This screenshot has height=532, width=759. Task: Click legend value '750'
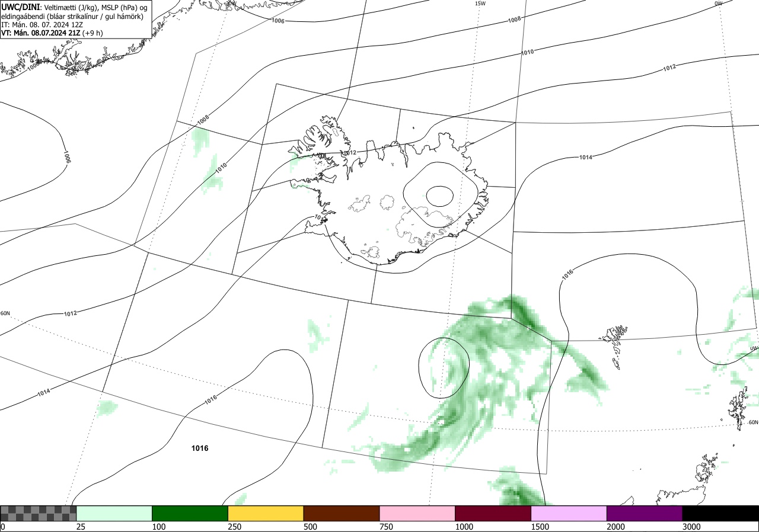coord(386,527)
